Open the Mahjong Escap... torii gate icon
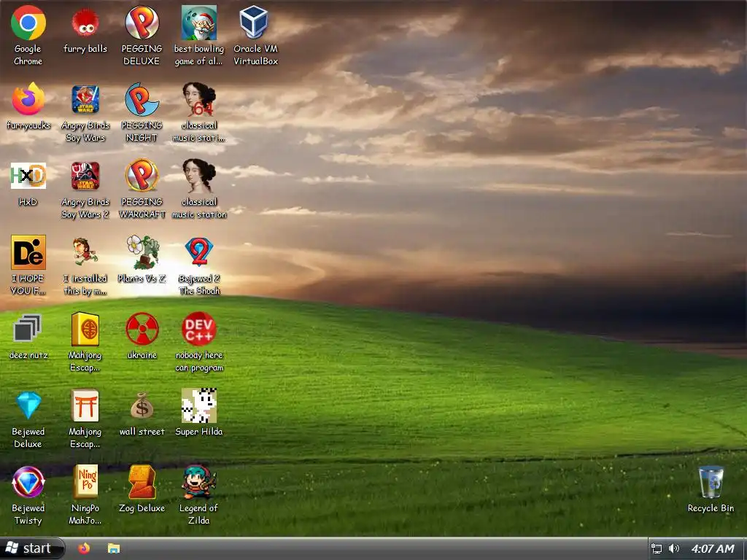The image size is (747, 560). coord(85,405)
